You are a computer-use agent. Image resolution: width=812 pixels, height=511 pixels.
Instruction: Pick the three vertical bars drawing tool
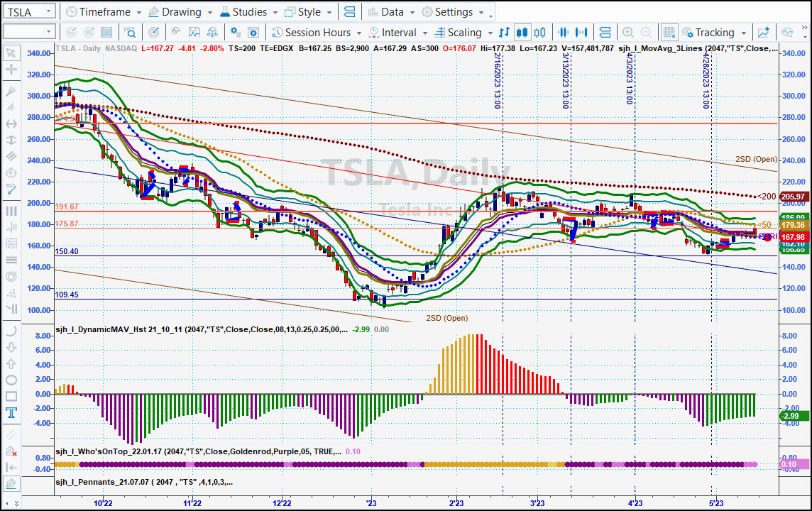point(11,211)
